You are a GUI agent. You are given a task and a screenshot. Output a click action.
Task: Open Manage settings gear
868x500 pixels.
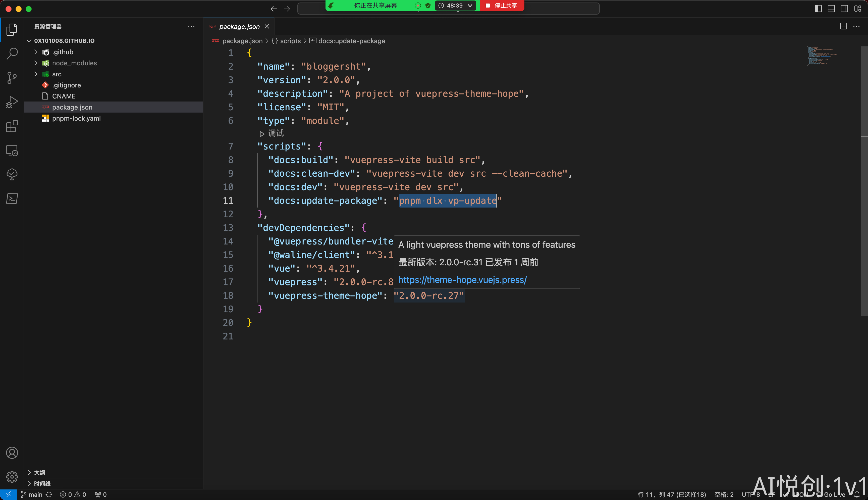tap(12, 477)
